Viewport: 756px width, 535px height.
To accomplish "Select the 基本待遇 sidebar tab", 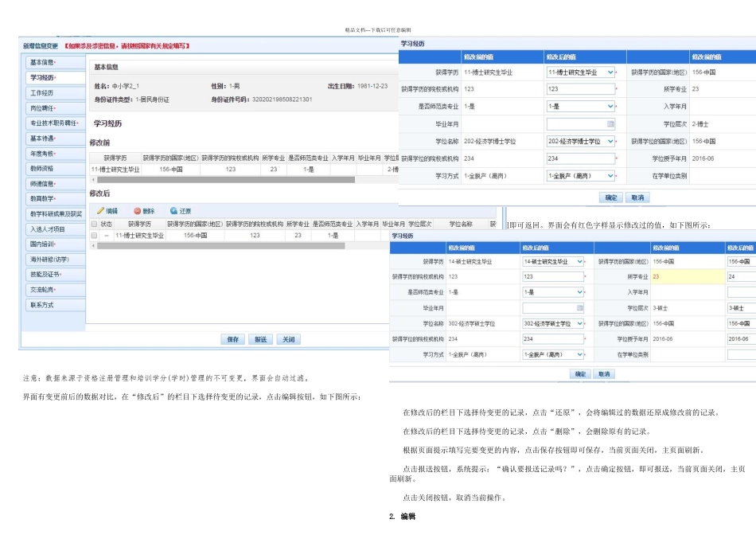I will click(55, 139).
